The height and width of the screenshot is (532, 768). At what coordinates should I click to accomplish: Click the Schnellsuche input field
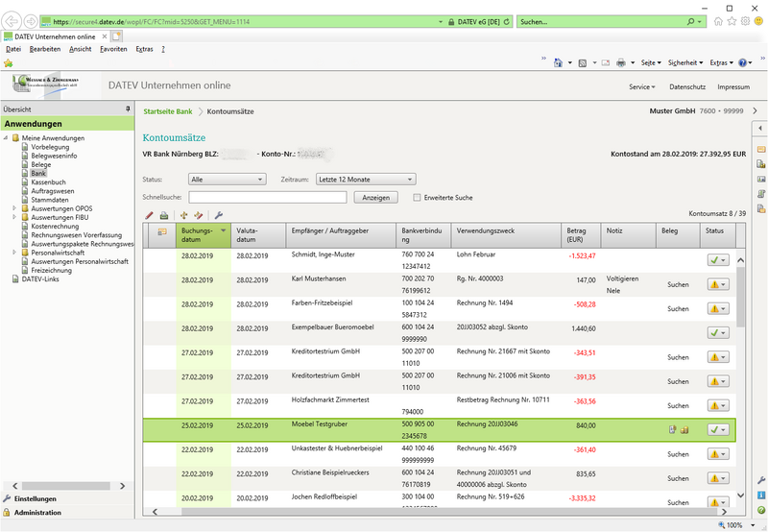pos(268,198)
